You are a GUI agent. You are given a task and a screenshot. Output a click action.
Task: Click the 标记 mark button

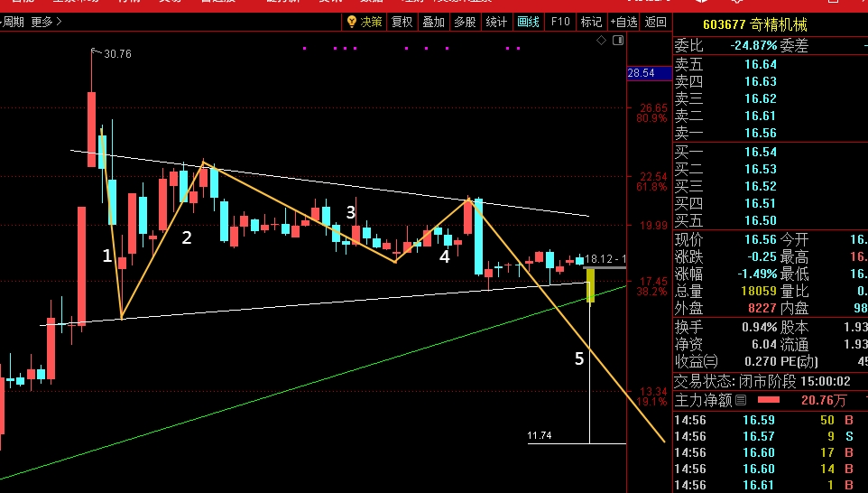tap(591, 22)
